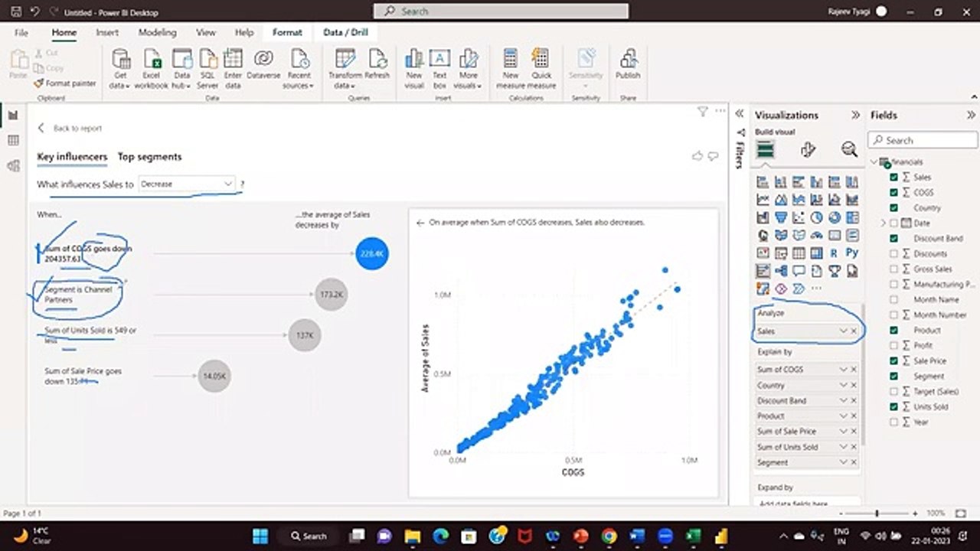Switch to Top segments tab
980x551 pixels.
[x=149, y=157]
